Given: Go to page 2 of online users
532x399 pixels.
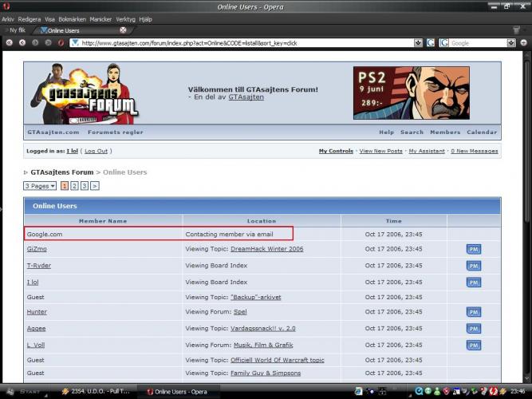Looking at the screenshot, I should pos(74,186).
